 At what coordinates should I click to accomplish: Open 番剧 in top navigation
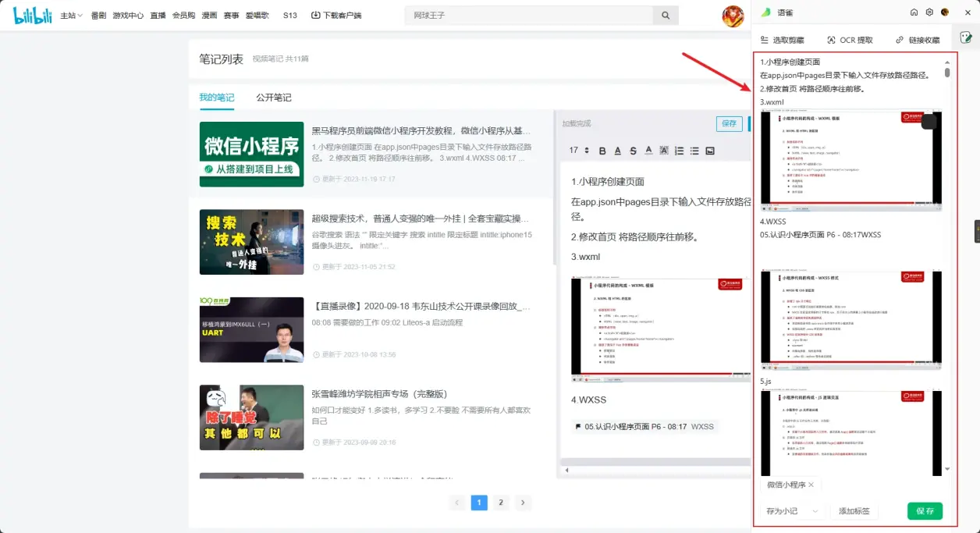coord(98,15)
